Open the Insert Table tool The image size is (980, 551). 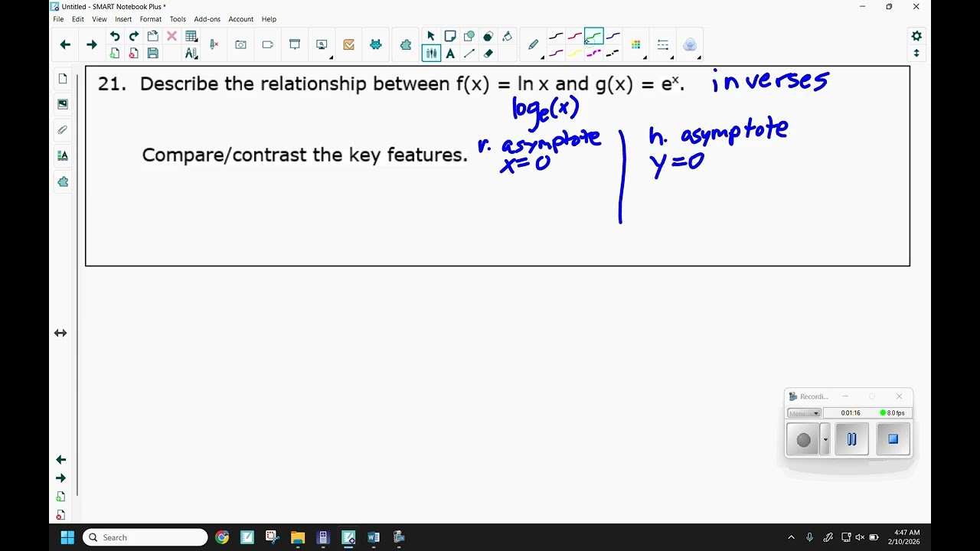click(191, 36)
